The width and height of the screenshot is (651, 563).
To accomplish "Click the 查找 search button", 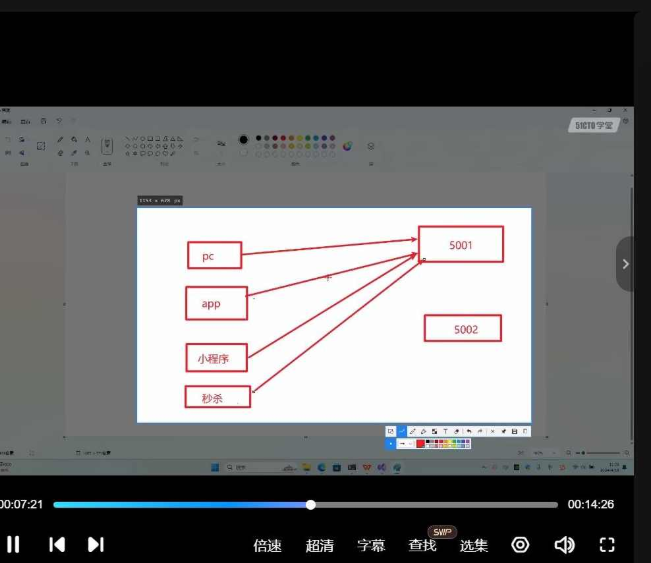I will (x=422, y=545).
